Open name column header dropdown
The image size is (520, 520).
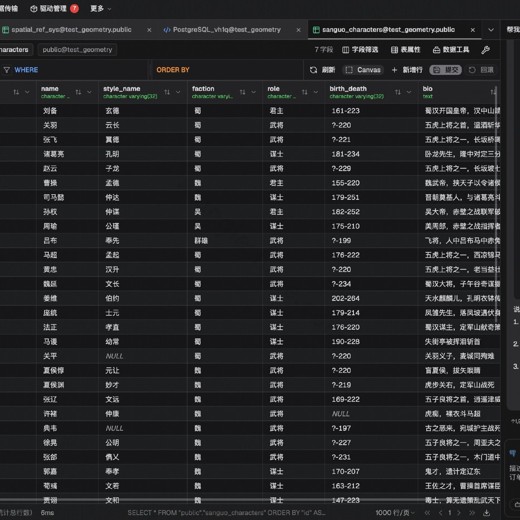(x=89, y=92)
